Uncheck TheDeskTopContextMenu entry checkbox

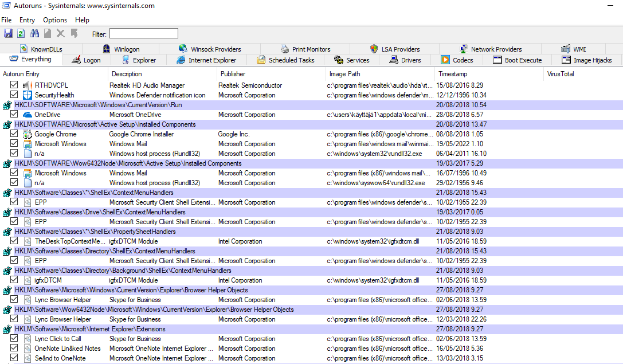click(14, 241)
